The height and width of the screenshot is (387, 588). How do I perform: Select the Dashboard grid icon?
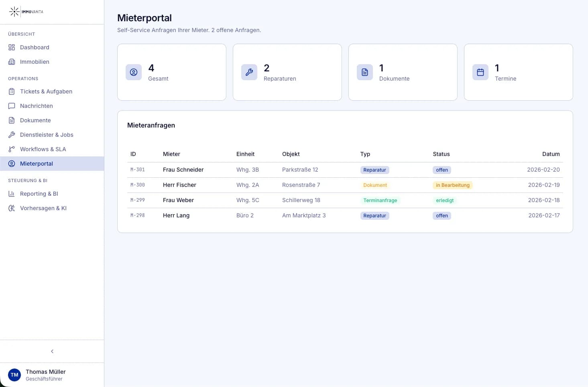(x=12, y=47)
